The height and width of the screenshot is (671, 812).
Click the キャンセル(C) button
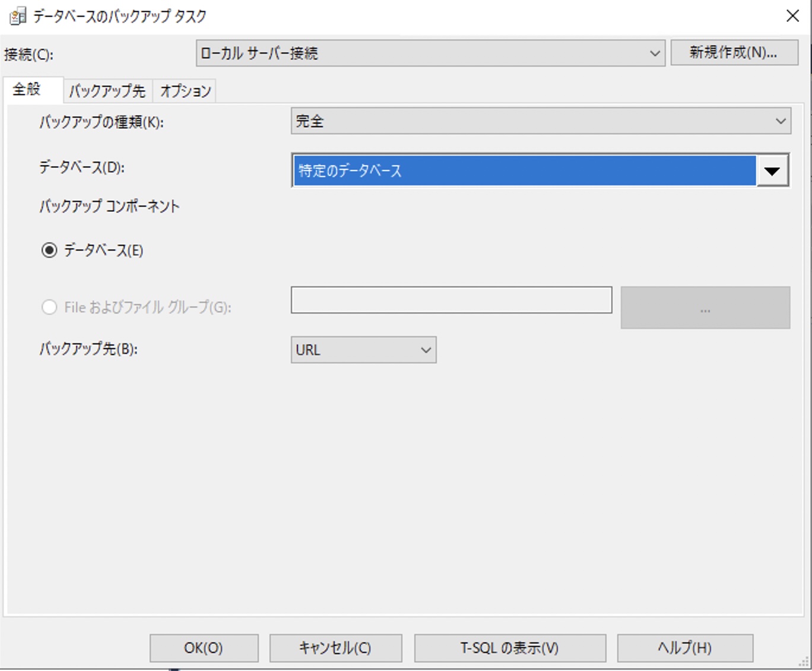[x=335, y=648]
